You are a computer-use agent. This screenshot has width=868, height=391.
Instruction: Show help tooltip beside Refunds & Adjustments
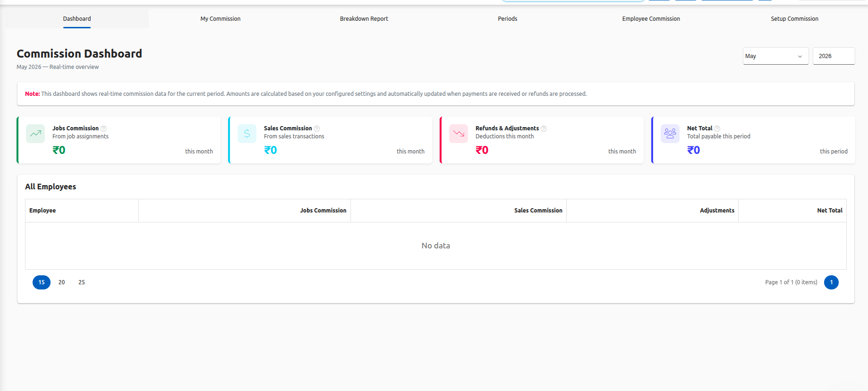(x=544, y=128)
